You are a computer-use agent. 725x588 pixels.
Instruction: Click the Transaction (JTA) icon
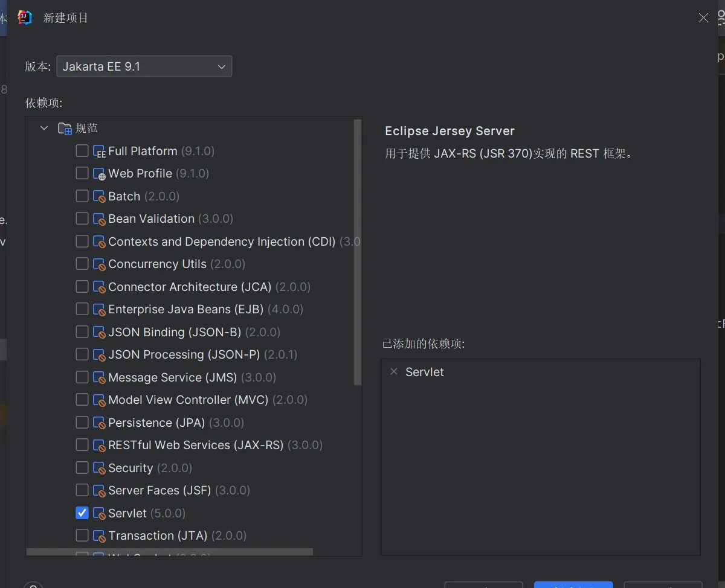(99, 536)
